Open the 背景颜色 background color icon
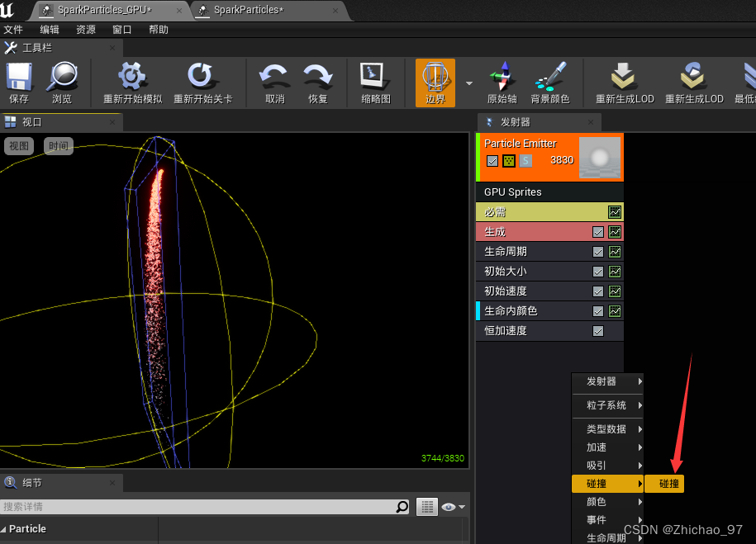The image size is (756, 544). click(x=550, y=76)
